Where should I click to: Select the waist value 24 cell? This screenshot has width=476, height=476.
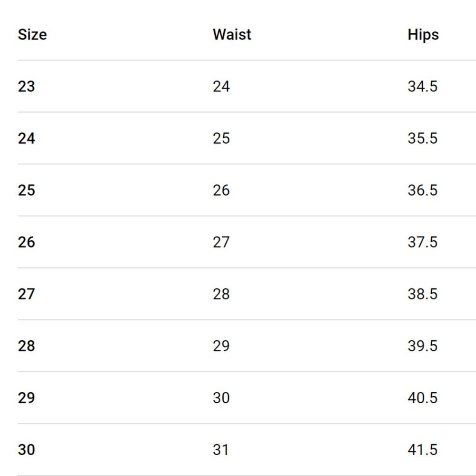(x=221, y=87)
